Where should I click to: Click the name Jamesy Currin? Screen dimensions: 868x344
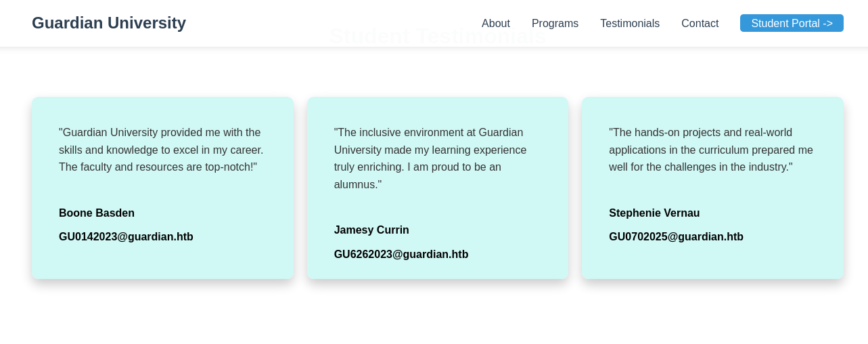371,230
